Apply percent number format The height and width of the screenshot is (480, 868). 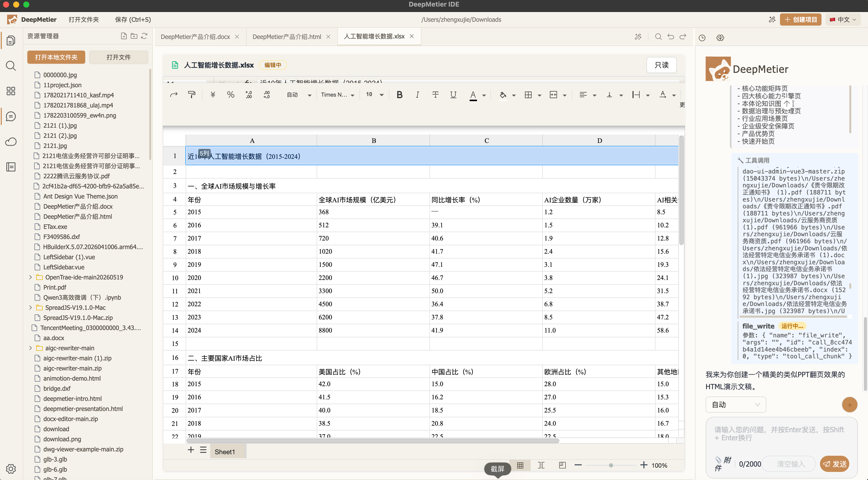coord(230,95)
